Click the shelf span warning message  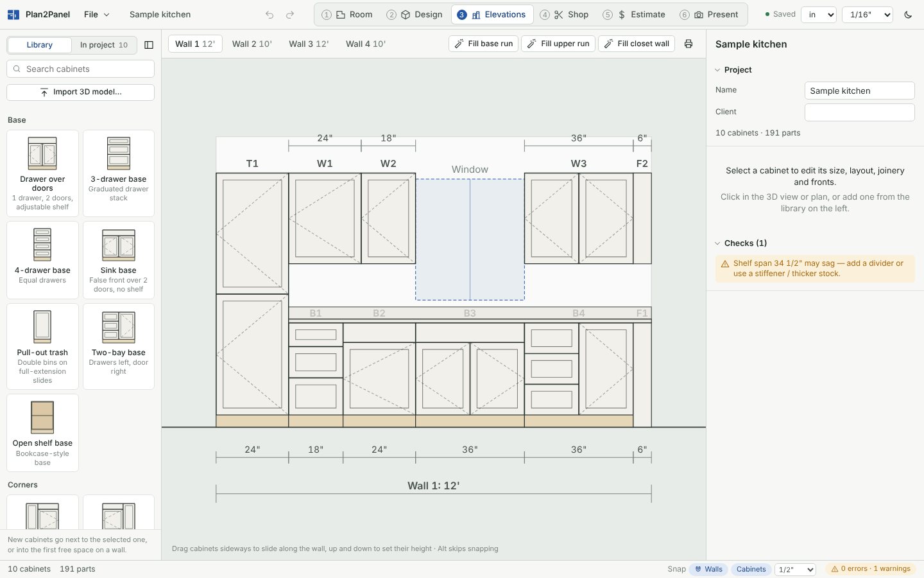[815, 268]
